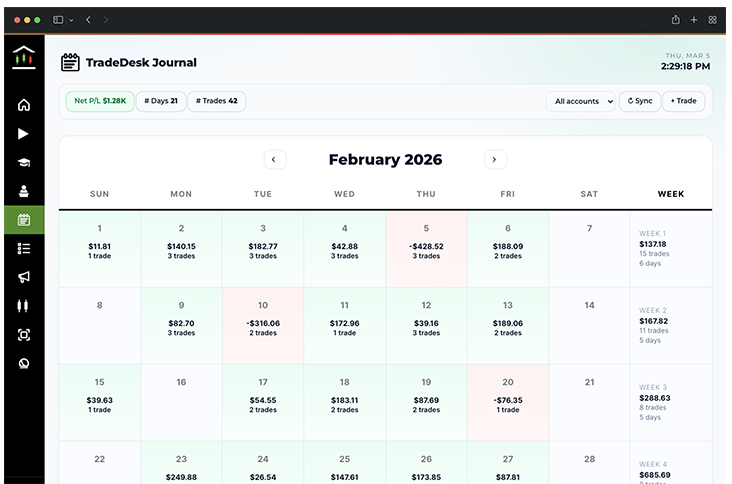The height and width of the screenshot is (484, 732).
Task: Toggle the # Days 21 pill
Action: pyautogui.click(x=161, y=101)
